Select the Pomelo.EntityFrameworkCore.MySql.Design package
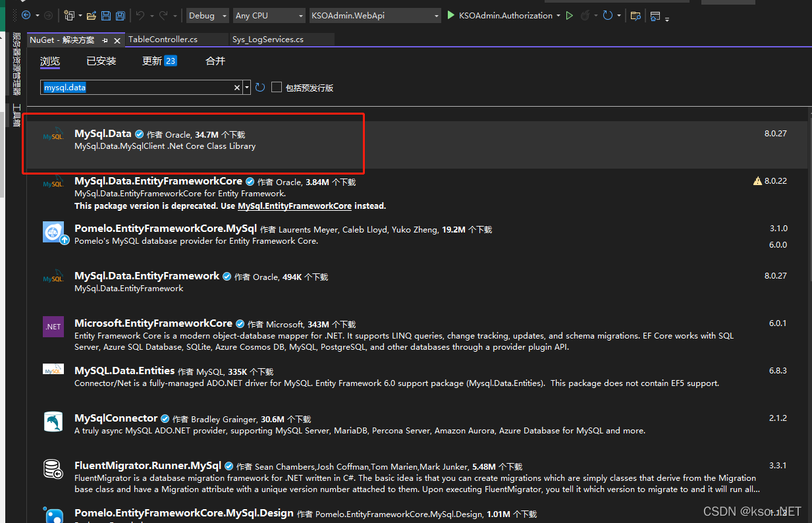The image size is (812, 523). 416,512
